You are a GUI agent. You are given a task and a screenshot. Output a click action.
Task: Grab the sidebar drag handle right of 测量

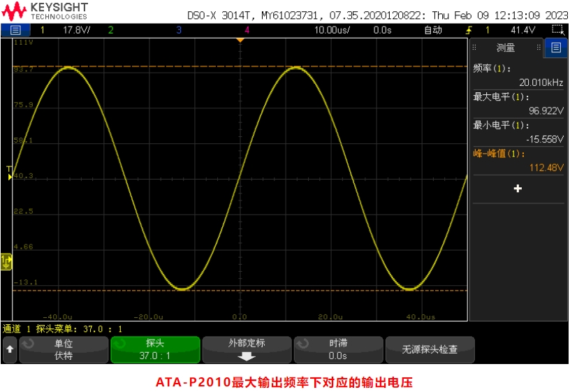[539, 48]
